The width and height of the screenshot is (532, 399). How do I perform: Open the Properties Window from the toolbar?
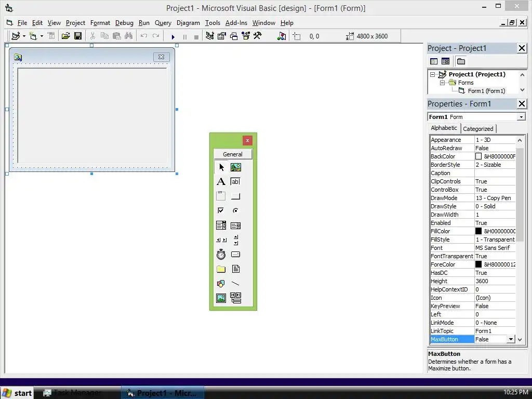pyautogui.click(x=222, y=36)
